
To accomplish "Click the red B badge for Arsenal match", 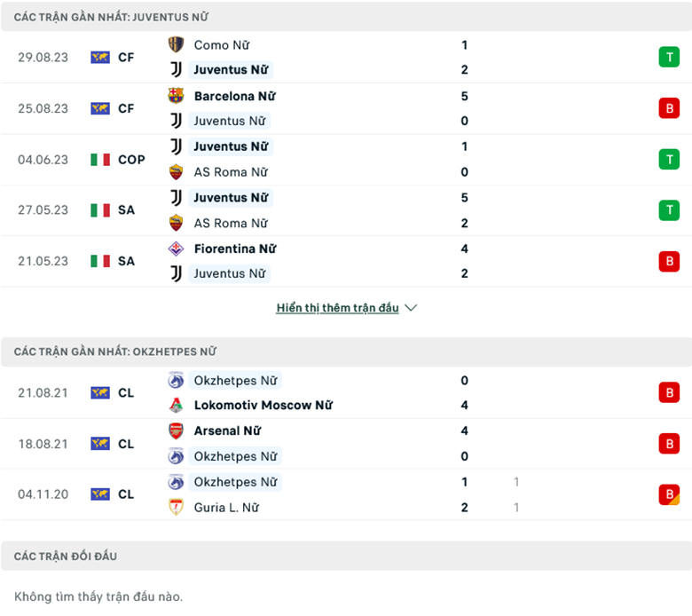I will [x=668, y=444].
